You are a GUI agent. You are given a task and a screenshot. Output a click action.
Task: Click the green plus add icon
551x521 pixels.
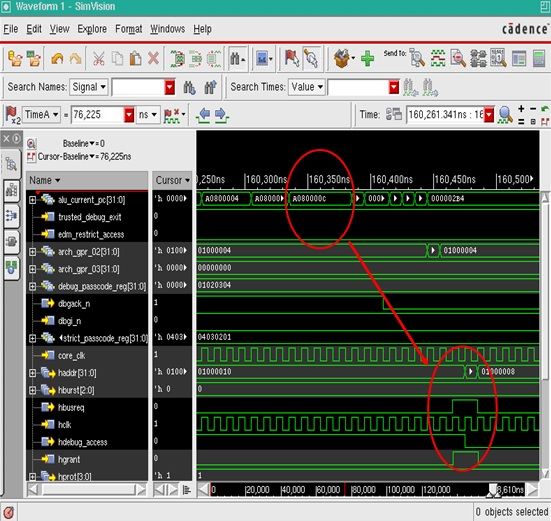click(x=367, y=58)
